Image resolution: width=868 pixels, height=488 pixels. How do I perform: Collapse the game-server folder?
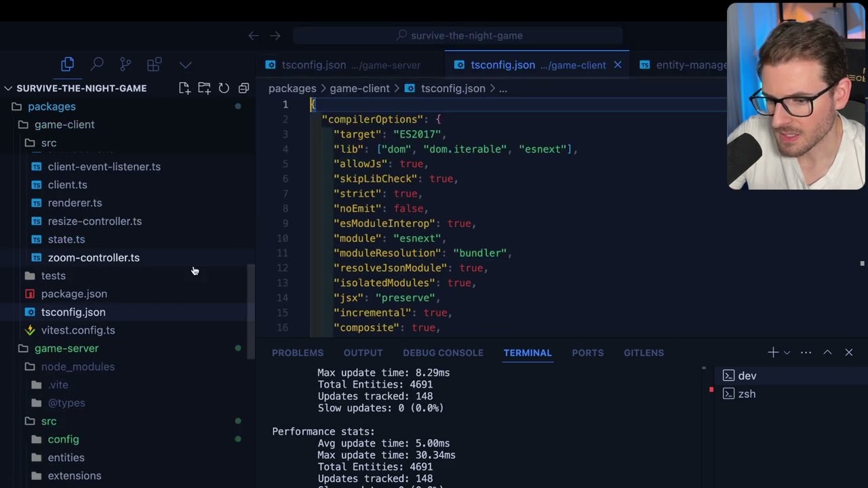click(x=66, y=348)
